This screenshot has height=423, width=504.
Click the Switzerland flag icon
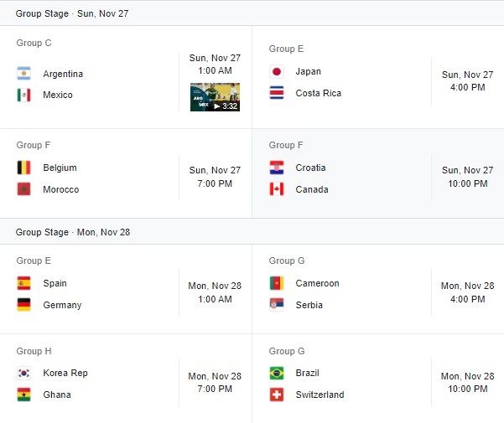277,395
